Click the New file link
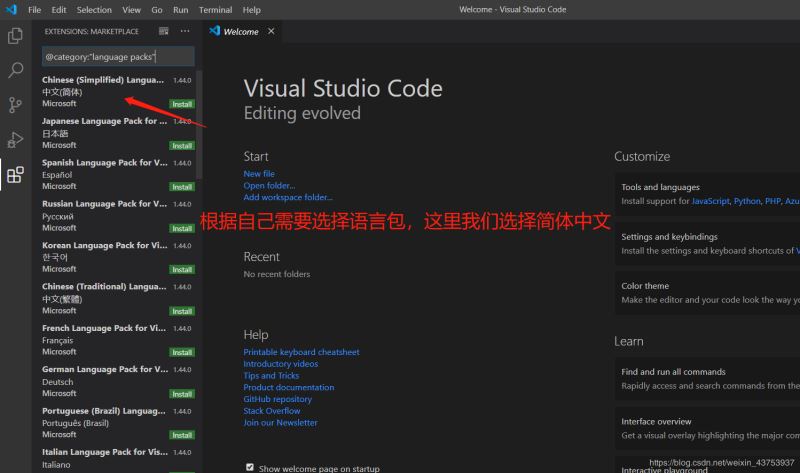 click(x=259, y=174)
